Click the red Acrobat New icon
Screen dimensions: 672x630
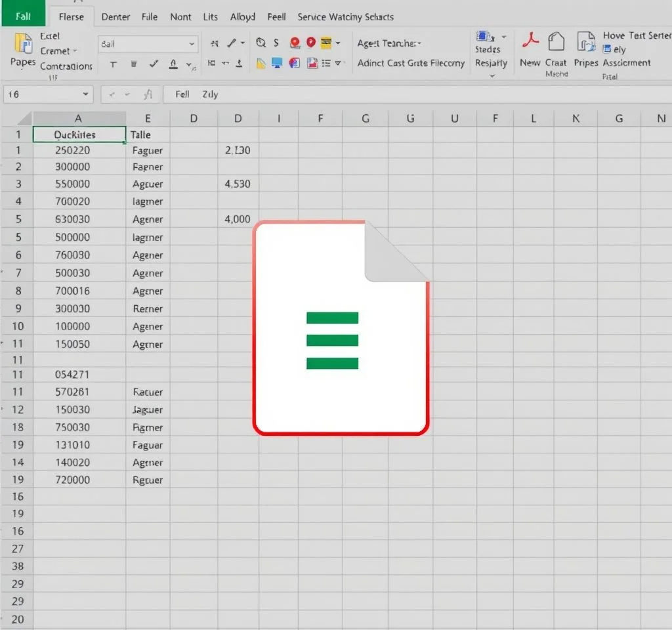(x=530, y=41)
